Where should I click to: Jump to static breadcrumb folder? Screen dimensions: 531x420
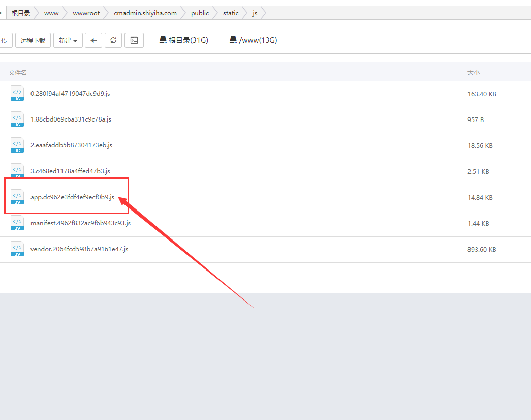coord(231,13)
